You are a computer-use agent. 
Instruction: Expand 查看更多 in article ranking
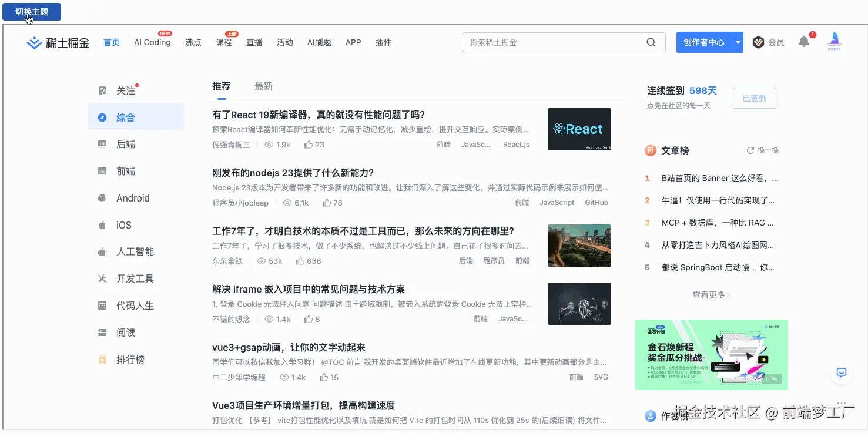[711, 295]
